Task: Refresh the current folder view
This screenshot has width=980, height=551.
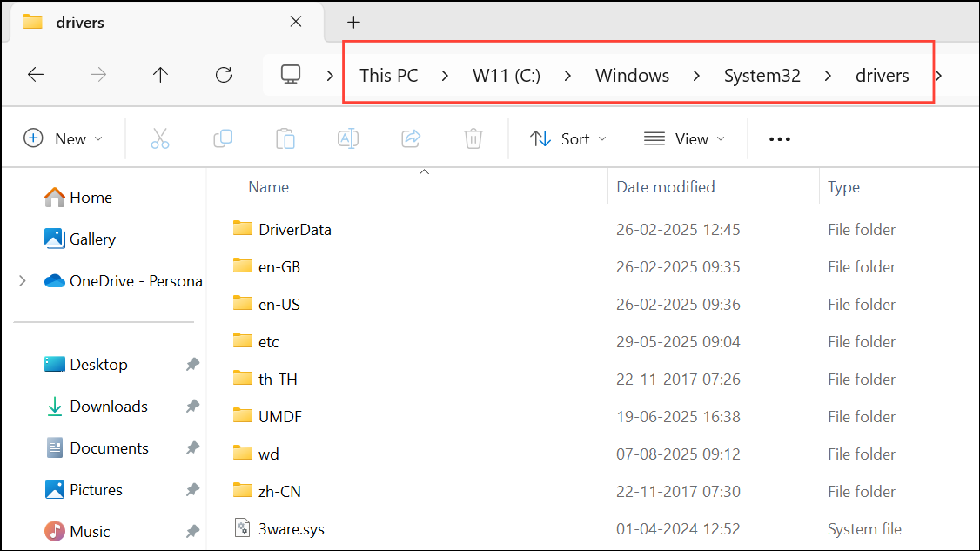Action: click(x=224, y=75)
